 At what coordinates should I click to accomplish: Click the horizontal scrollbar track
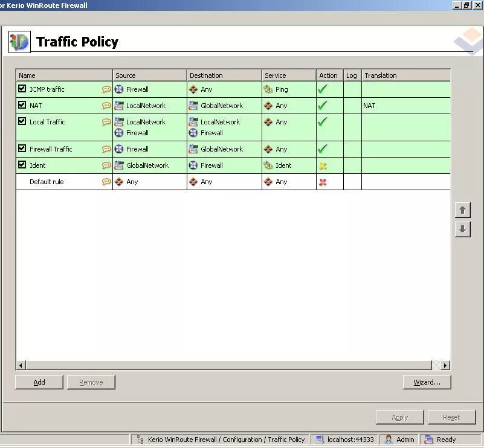[228, 365]
